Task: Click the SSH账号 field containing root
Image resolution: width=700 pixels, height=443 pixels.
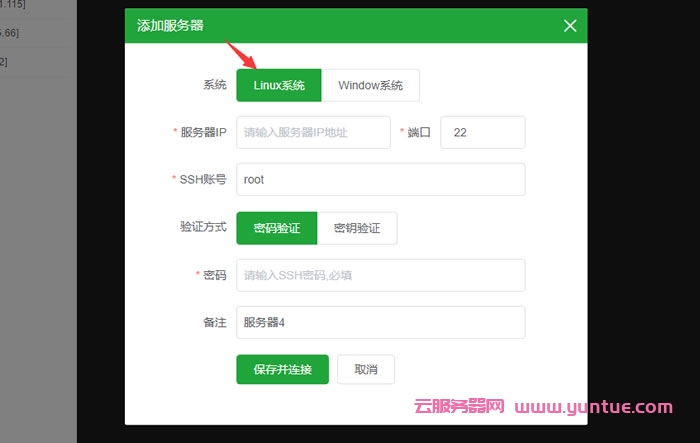Action: pos(380,180)
